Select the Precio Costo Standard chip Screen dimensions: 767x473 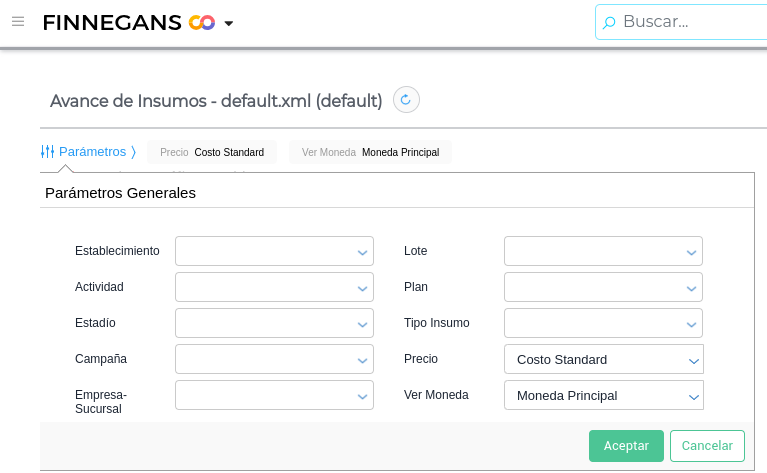(212, 152)
